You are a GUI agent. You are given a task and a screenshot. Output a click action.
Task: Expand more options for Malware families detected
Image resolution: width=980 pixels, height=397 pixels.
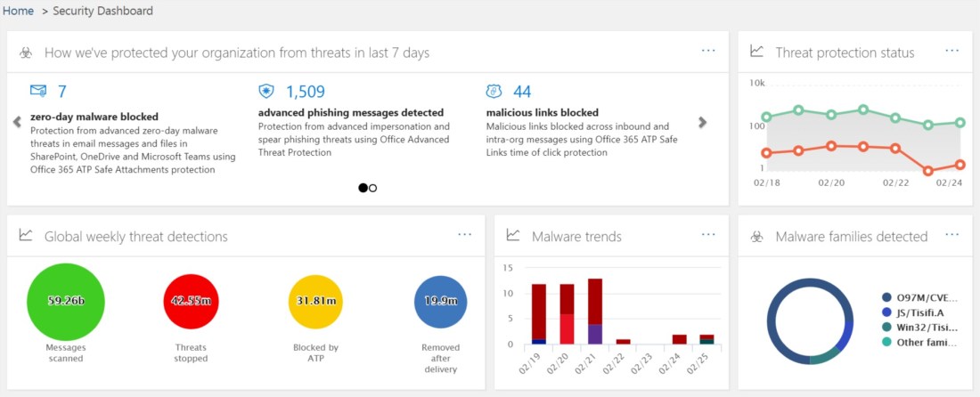click(x=952, y=234)
